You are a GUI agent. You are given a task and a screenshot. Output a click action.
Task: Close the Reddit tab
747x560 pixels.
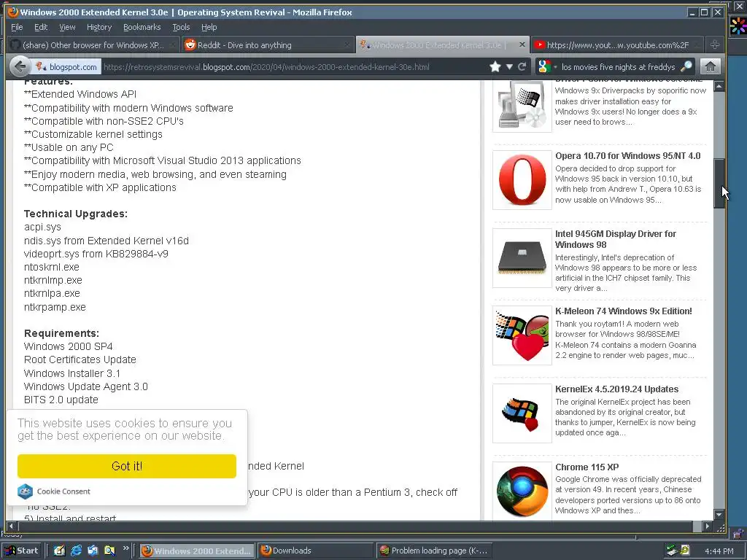coord(347,45)
